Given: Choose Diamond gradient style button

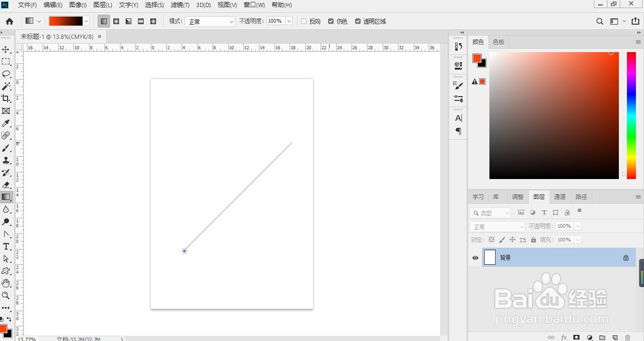Looking at the screenshot, I should [153, 21].
